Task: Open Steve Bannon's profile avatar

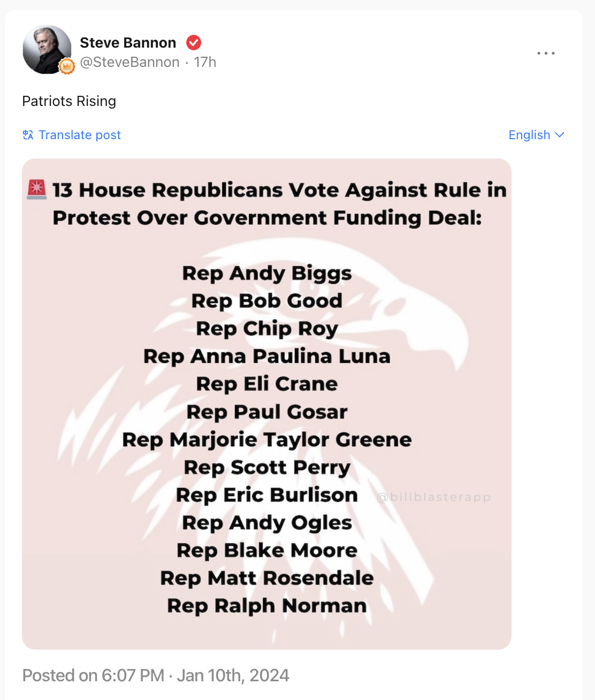Action: [x=46, y=49]
